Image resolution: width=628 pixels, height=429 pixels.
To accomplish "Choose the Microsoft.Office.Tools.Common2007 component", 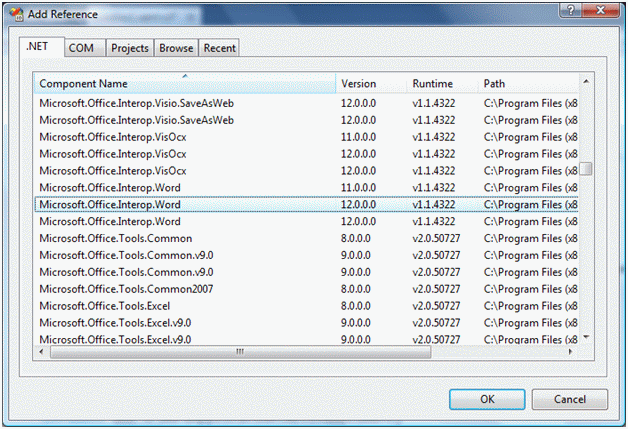I will click(x=306, y=289).
